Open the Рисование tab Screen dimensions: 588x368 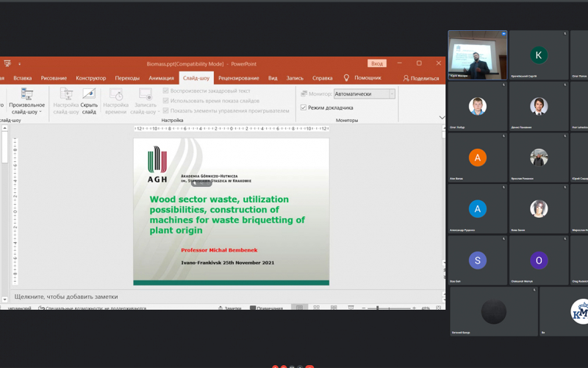54,78
